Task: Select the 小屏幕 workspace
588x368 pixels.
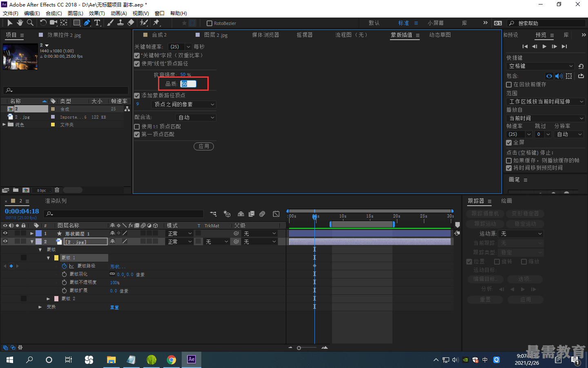Action: 436,23
